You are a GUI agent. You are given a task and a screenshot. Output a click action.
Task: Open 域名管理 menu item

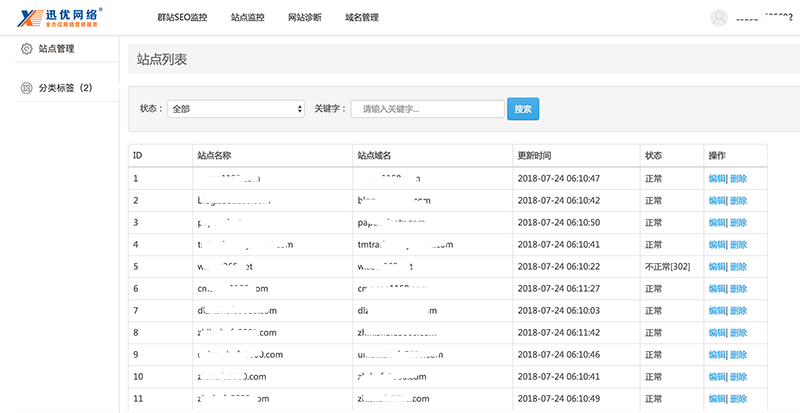[x=361, y=18]
